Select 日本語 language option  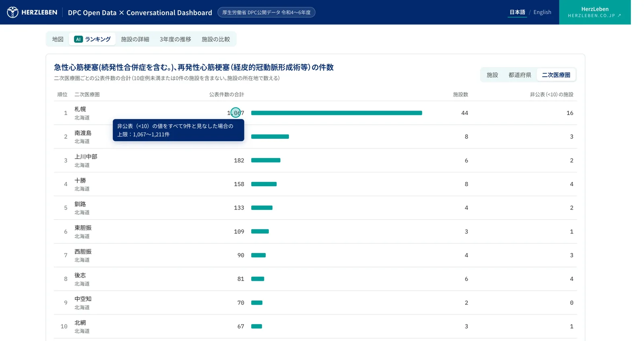(517, 12)
